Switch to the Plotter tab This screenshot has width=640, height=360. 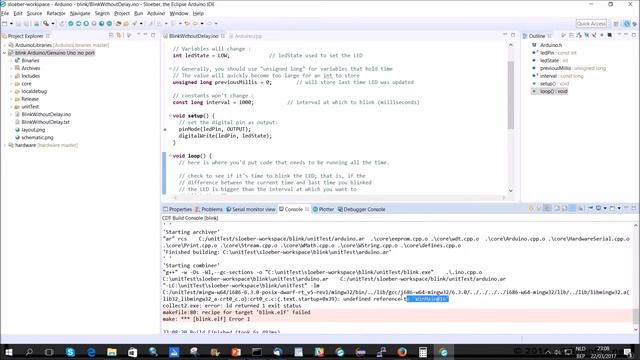coord(323,209)
